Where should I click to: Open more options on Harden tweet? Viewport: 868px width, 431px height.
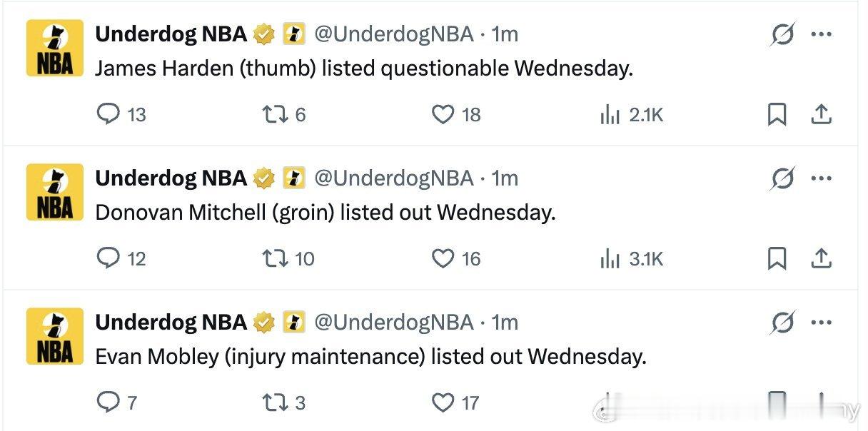coord(822,34)
